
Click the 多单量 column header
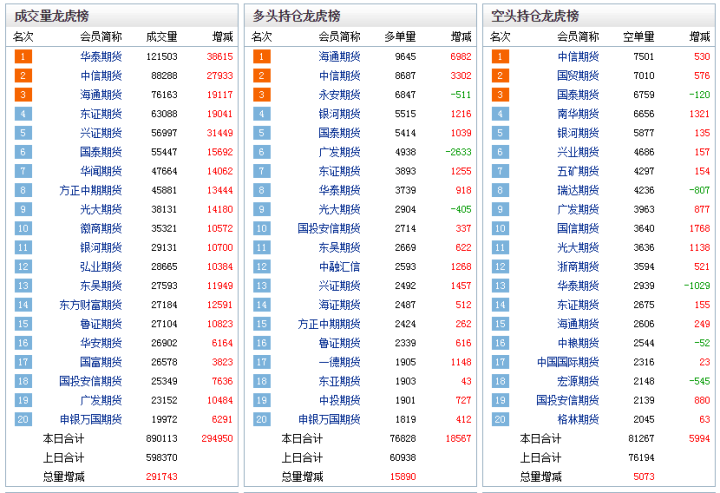click(x=400, y=37)
